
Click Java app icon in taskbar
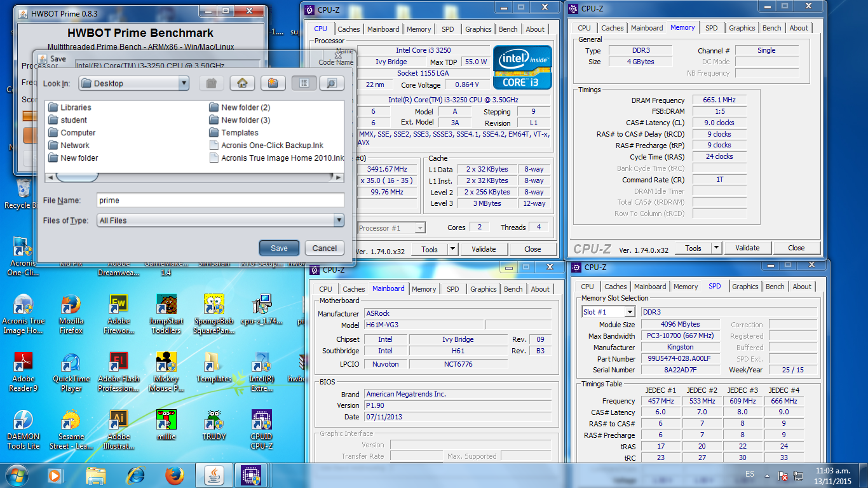point(214,475)
